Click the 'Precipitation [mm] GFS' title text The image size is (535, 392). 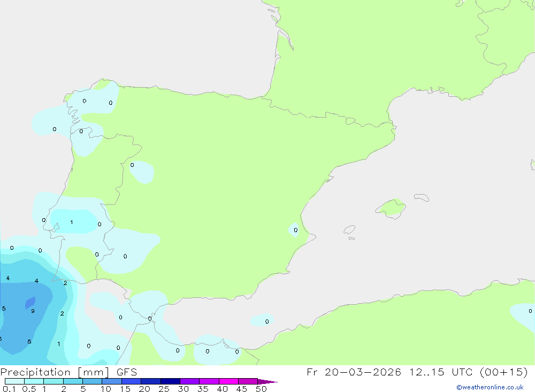(x=68, y=372)
